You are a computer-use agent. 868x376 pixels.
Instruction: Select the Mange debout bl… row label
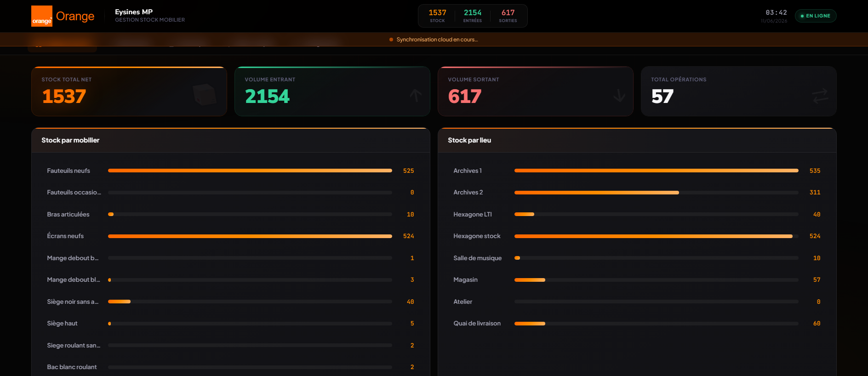tap(74, 279)
